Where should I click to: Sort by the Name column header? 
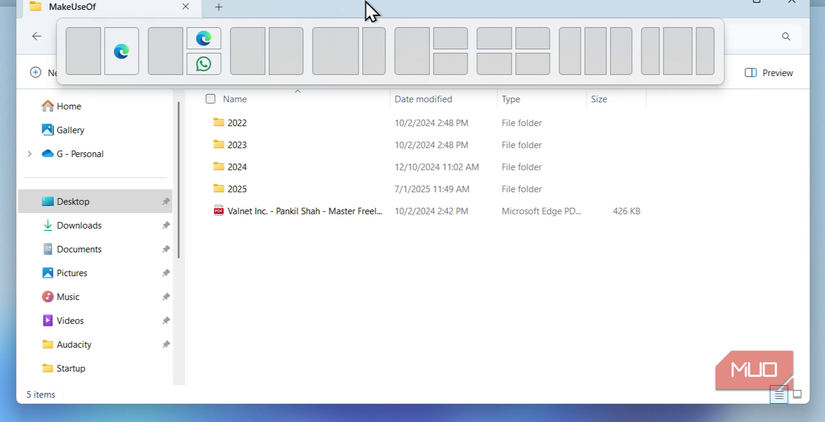tap(235, 99)
